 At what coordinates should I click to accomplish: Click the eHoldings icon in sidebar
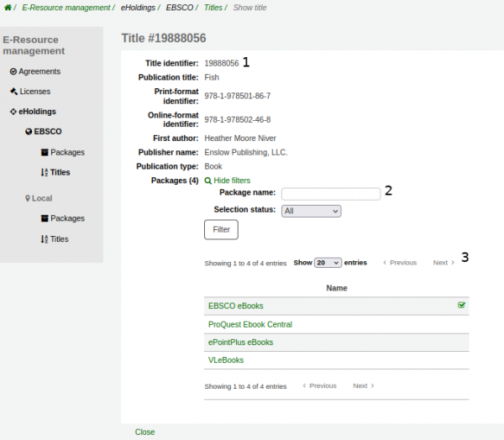13,112
